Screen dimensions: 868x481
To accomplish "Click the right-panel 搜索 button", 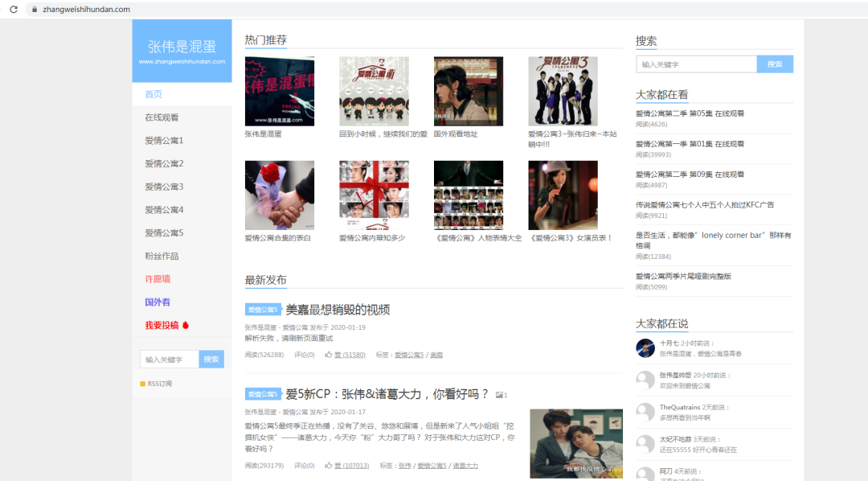I will 775,64.
